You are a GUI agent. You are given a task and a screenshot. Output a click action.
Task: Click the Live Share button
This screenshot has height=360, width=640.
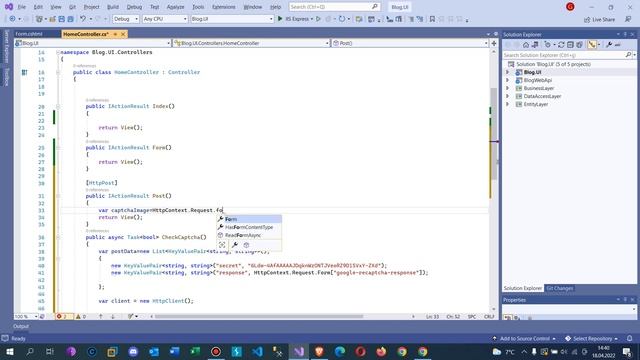click(599, 20)
